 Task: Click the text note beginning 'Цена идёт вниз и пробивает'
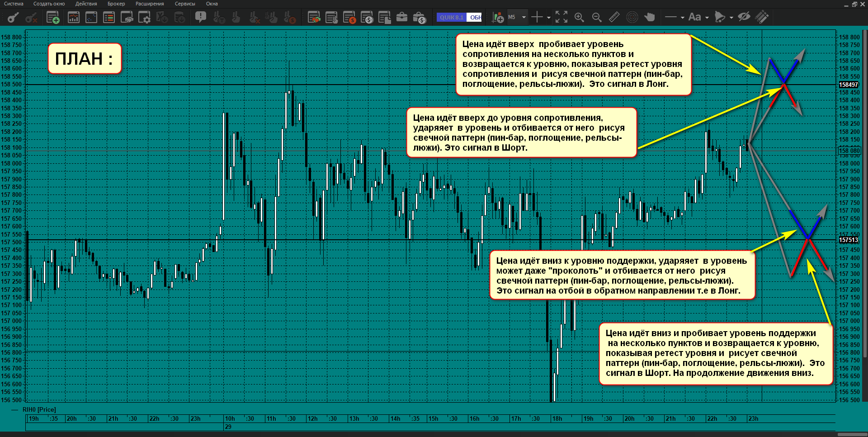[716, 353]
